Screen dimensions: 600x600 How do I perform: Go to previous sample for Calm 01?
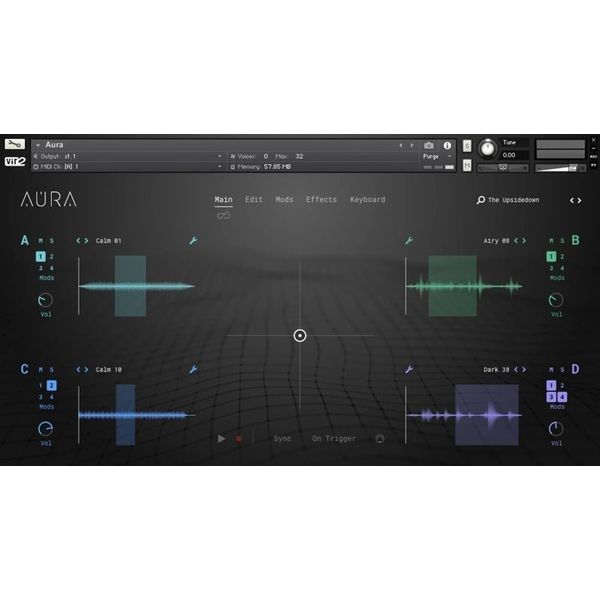click(78, 241)
